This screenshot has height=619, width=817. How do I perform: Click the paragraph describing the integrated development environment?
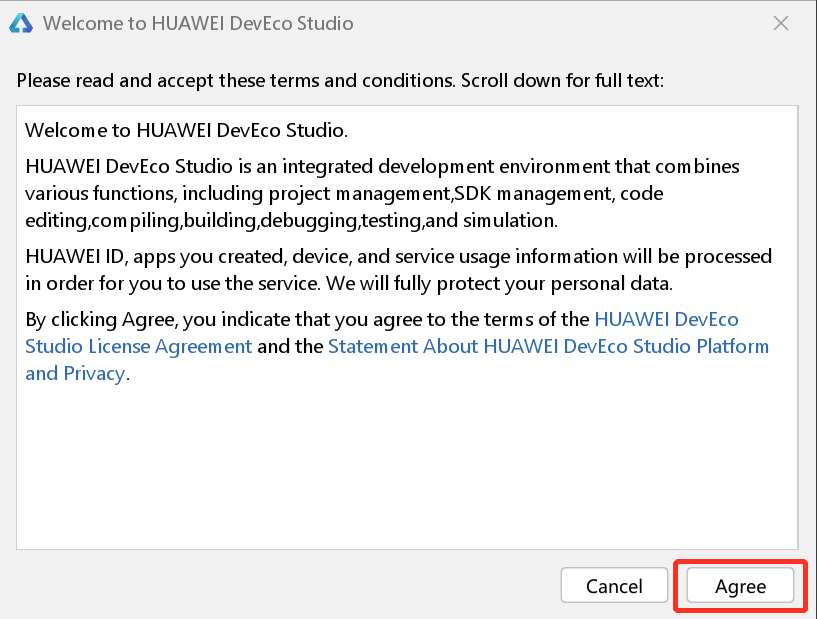(382, 193)
